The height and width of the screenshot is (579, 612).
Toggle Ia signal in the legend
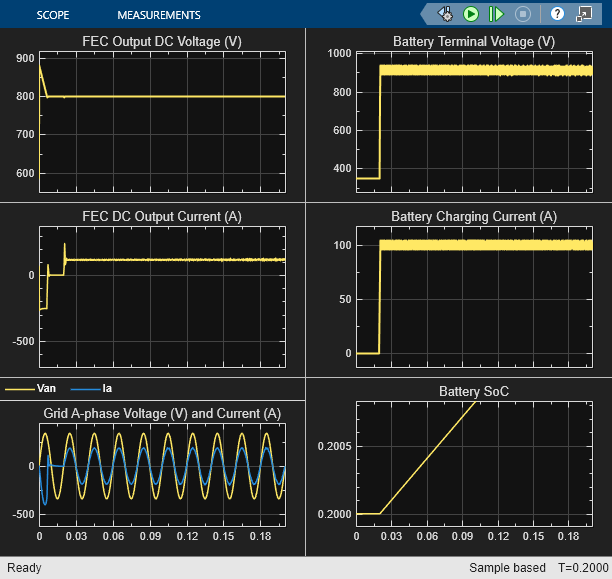pos(107,388)
